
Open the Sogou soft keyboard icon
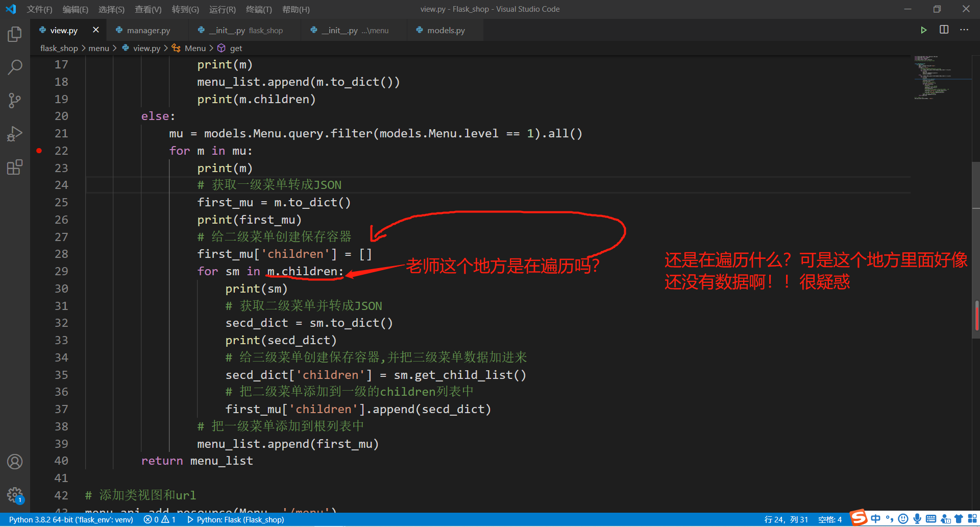point(931,519)
